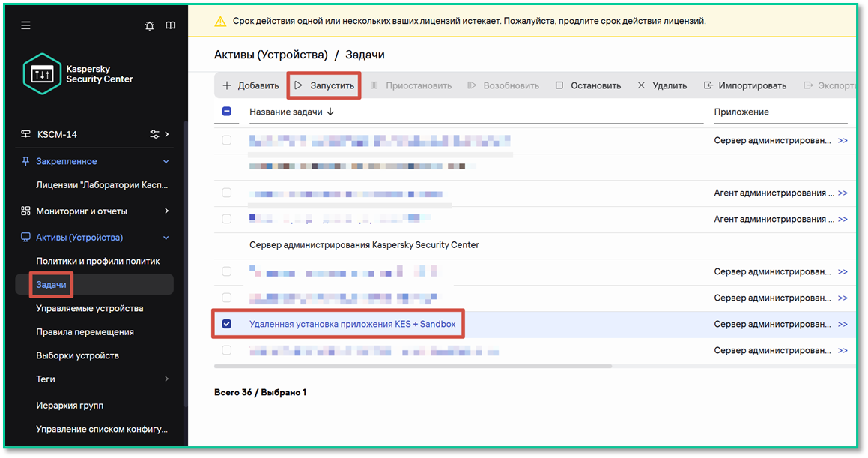Click >> in the last task row
Screen dimensions: 868x458
843,351
